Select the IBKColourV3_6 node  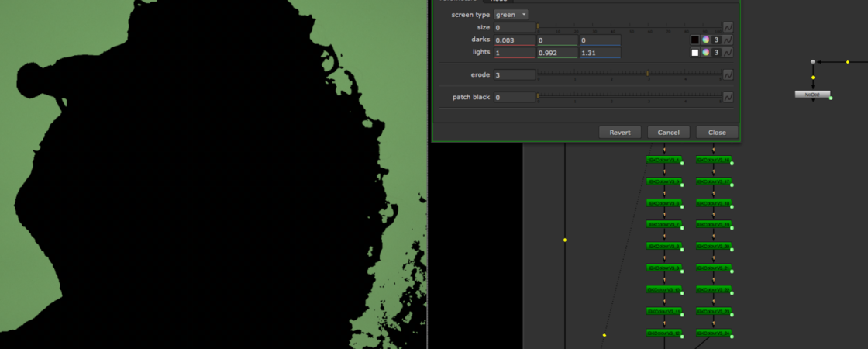click(664, 202)
